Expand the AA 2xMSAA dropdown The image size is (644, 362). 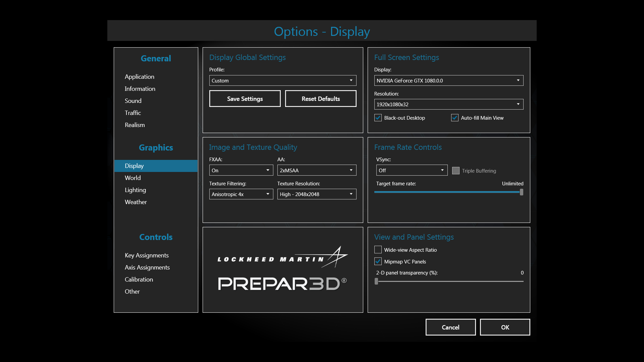coord(316,170)
